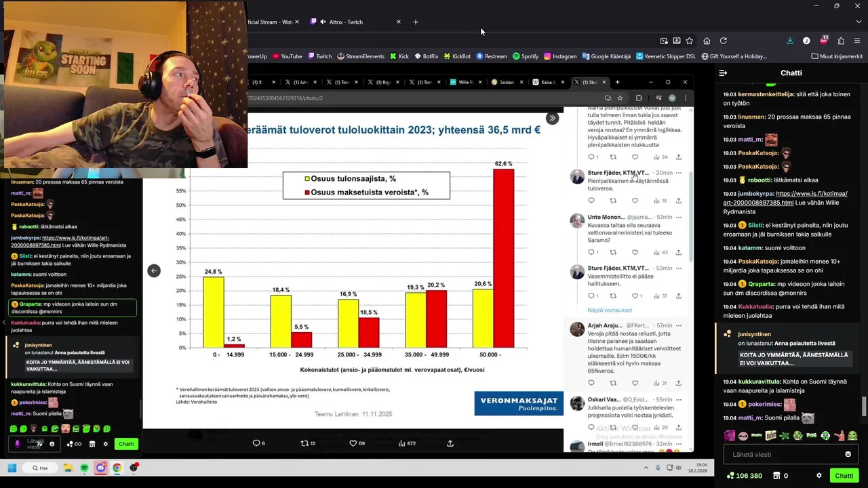Image resolution: width=868 pixels, height=488 pixels.
Task: Like the photo post with 69 likes
Action: [x=357, y=443]
